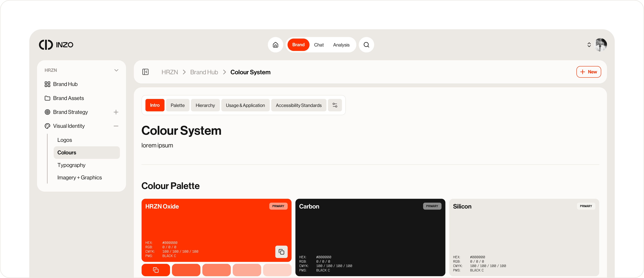Open Typography from the sidebar
This screenshot has height=278, width=644.
coord(71,165)
